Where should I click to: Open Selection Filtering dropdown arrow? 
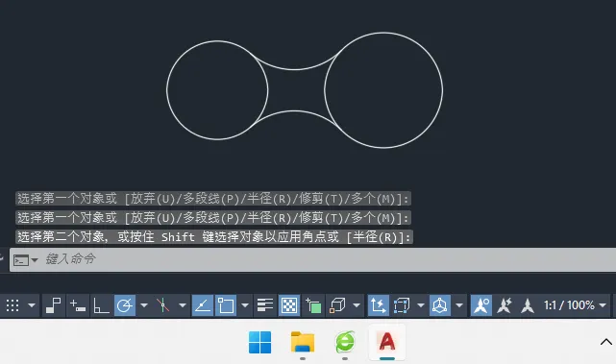click(421, 305)
